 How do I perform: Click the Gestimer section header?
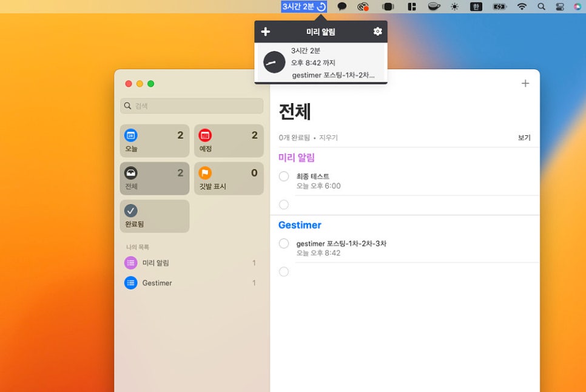pyautogui.click(x=300, y=225)
